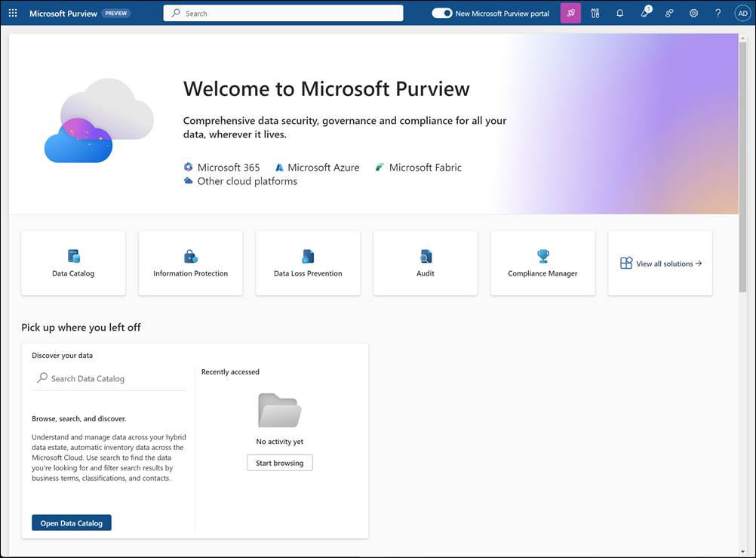Select the Data Catalog solution icon
Screen dimensions: 756x558
[x=72, y=256]
